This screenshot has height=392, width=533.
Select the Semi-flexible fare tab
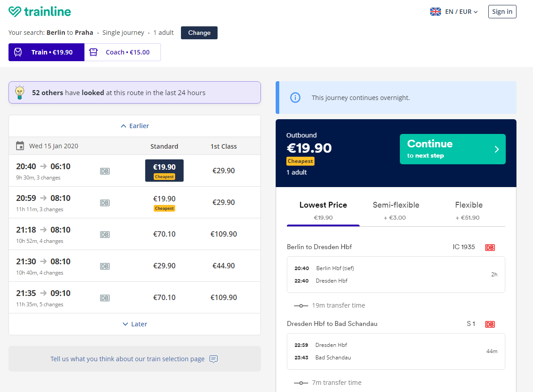coord(396,210)
